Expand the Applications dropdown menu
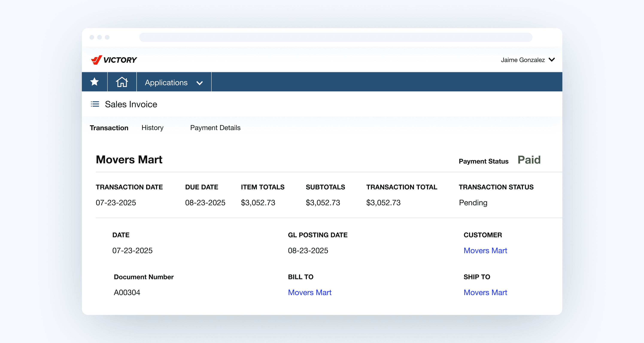This screenshot has height=343, width=644. [x=166, y=82]
